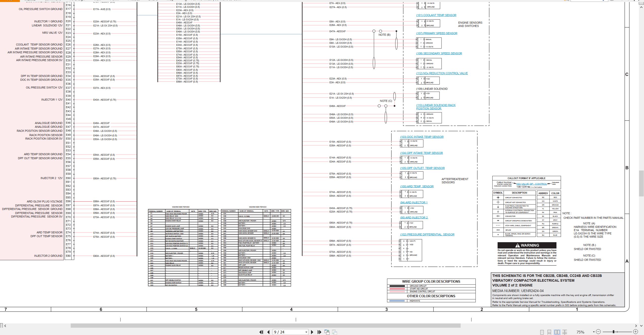This screenshot has width=644, height=335.
Task: Open the (100) ARD TEMP SENSOR link
Action: [417, 186]
